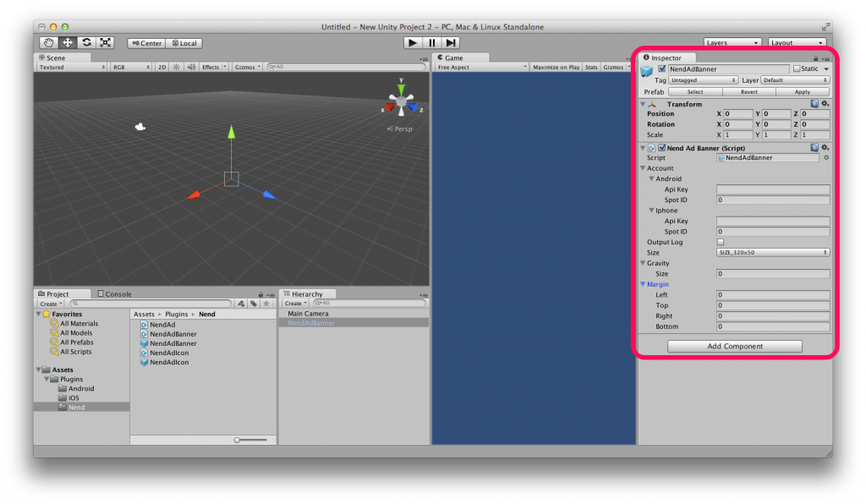Collapse the Margin section
Screen dimensions: 866x504
pos(643,284)
